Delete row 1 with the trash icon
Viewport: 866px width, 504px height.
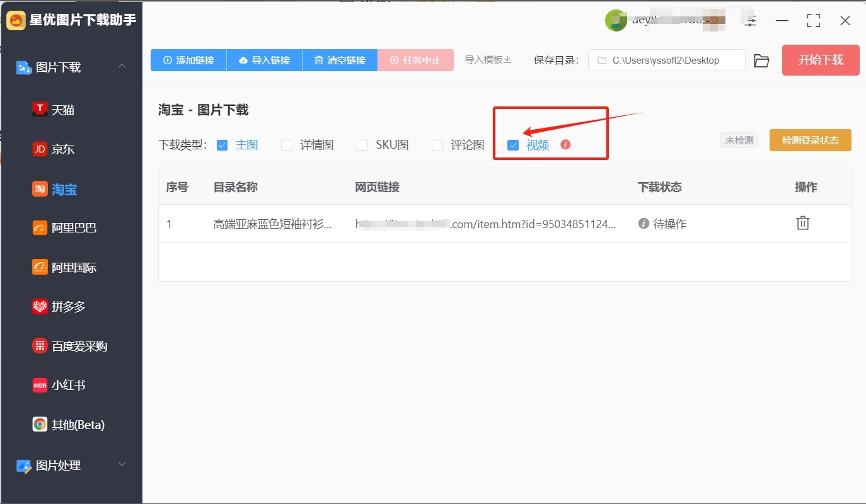point(802,223)
